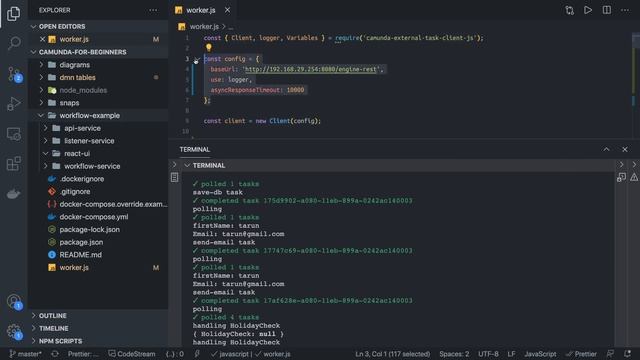
Task: Select language mode JavaScript in status bar
Action: point(540,354)
